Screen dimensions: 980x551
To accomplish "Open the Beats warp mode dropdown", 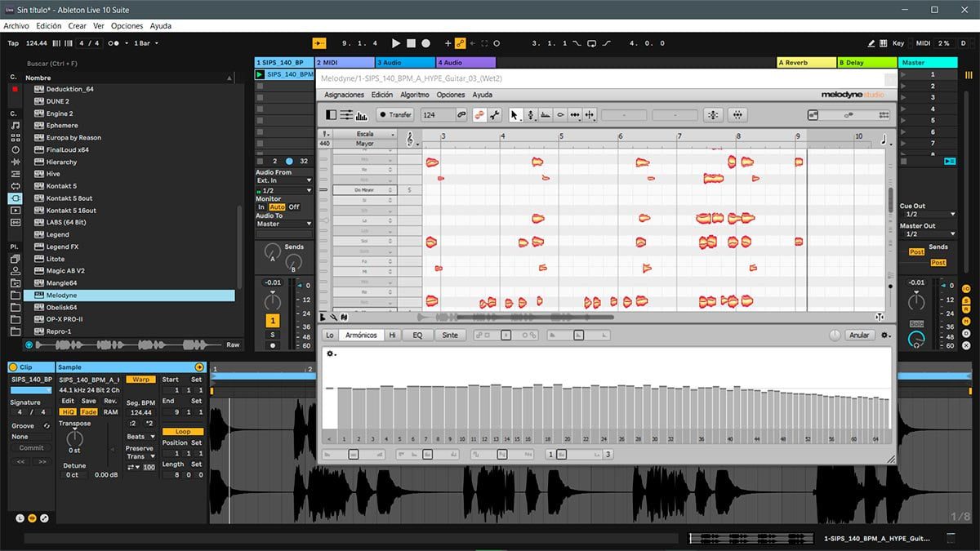I will click(140, 437).
